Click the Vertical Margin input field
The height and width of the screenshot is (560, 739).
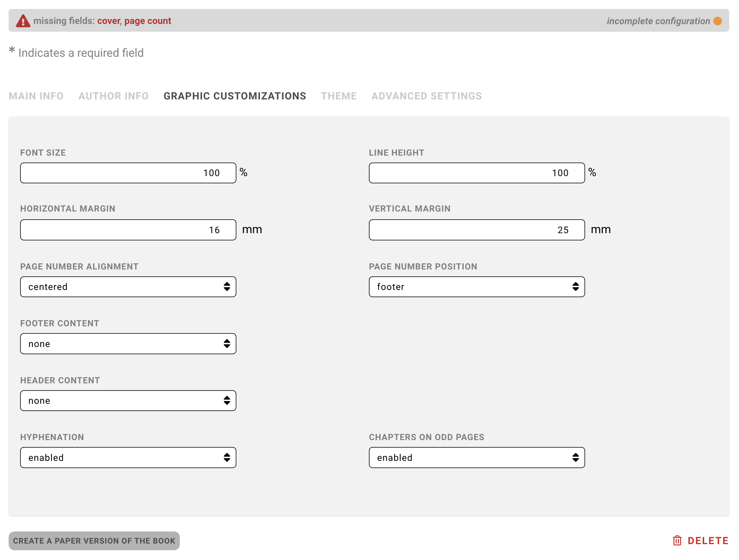click(477, 229)
